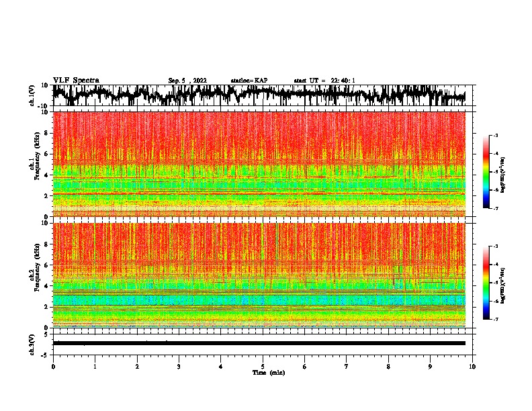Click time axis tick label "4"
This screenshot has width=532, height=411.
pos(221,367)
